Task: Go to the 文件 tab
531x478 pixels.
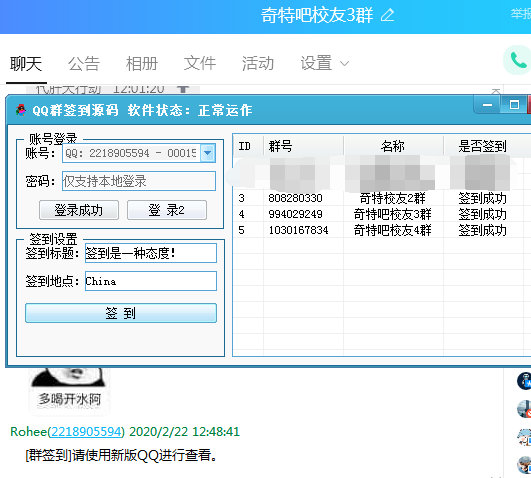Action: [200, 63]
